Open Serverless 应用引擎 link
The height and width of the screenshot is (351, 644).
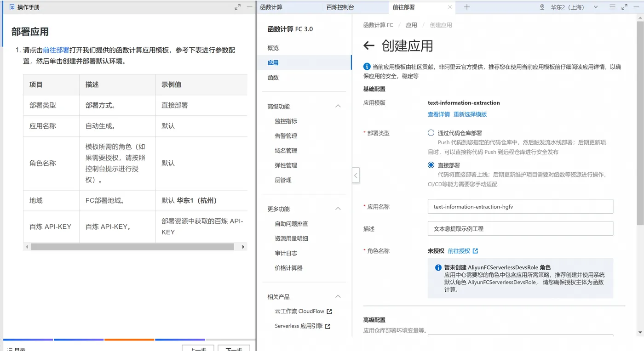point(299,326)
